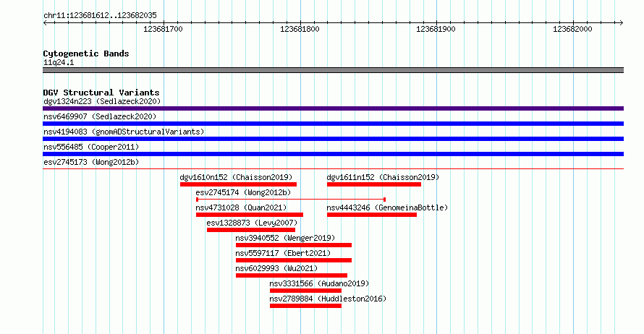
Task: Click the Cytogenetic Bands track title
Action: point(86,53)
